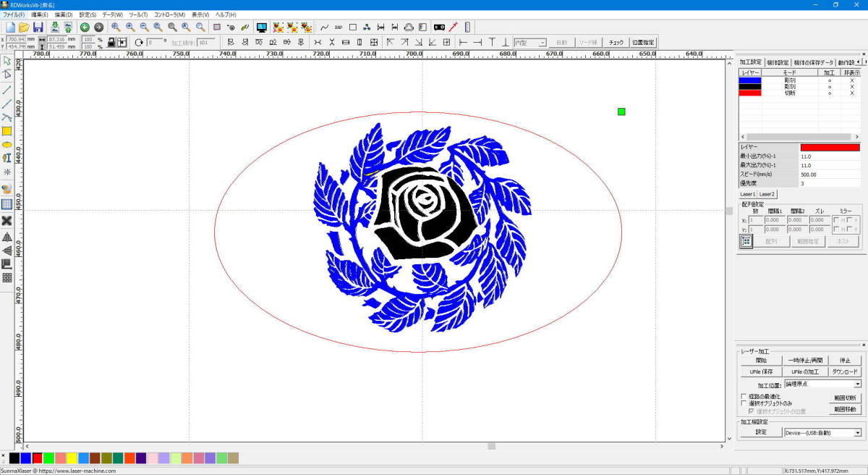Viewport: 868px width, 475px height.
Task: Click the BMP image handling icon
Action: coord(339,27)
